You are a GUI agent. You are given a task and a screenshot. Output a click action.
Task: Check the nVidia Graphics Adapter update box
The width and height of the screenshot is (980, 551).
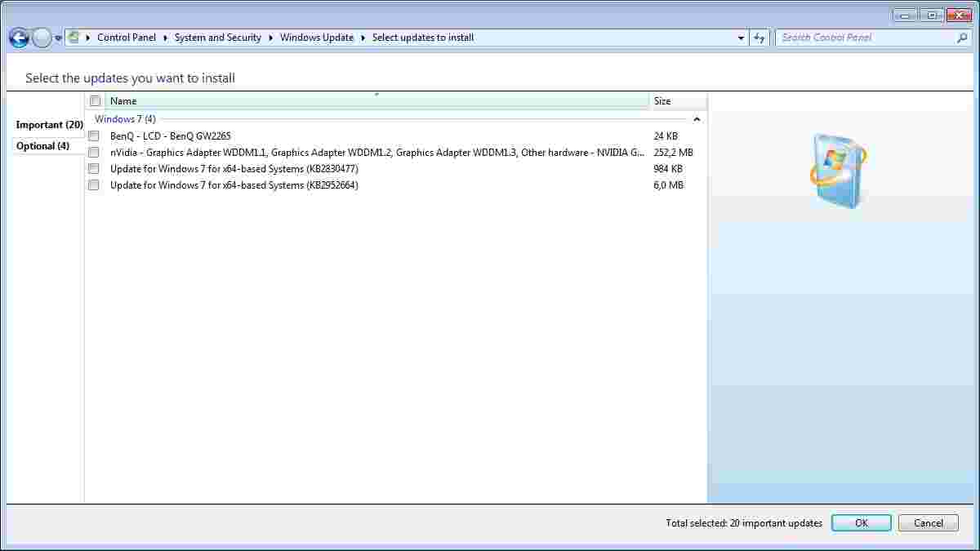[94, 153]
